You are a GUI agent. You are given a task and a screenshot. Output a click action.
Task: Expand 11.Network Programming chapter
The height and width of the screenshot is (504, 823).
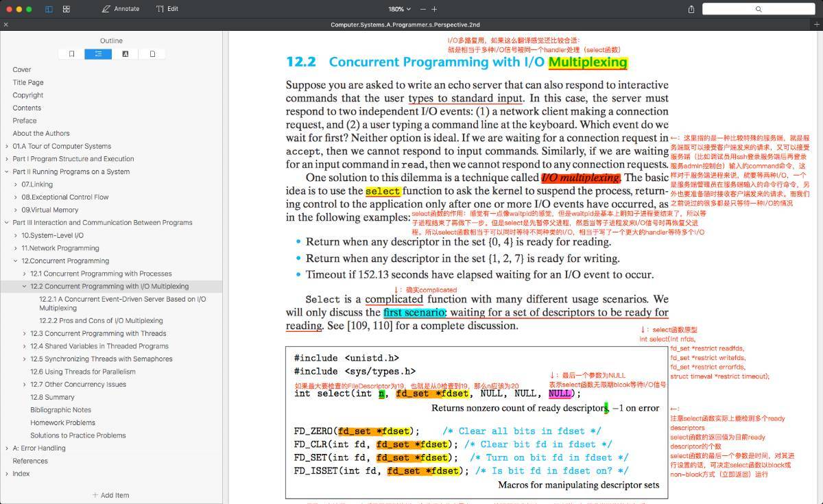15,248
